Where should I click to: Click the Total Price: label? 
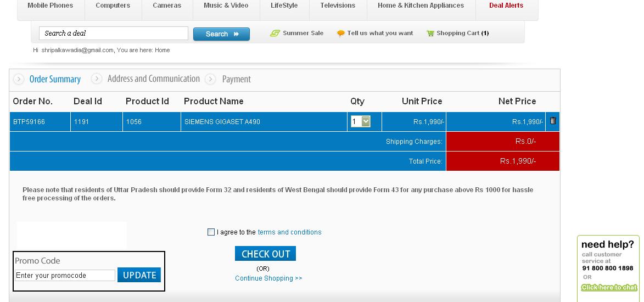(425, 161)
